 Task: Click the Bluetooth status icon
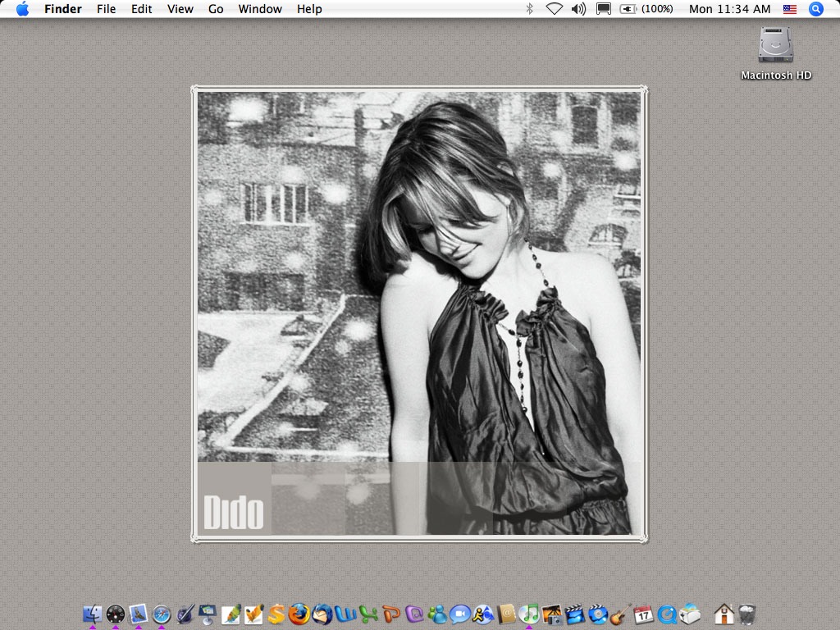tap(529, 8)
